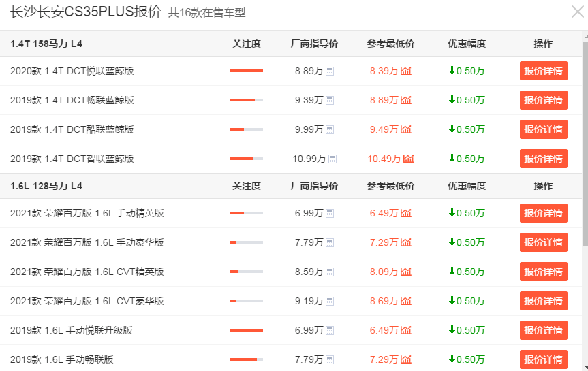Open 2019款 1.6L 手动悦联升级版 link

coord(72,330)
